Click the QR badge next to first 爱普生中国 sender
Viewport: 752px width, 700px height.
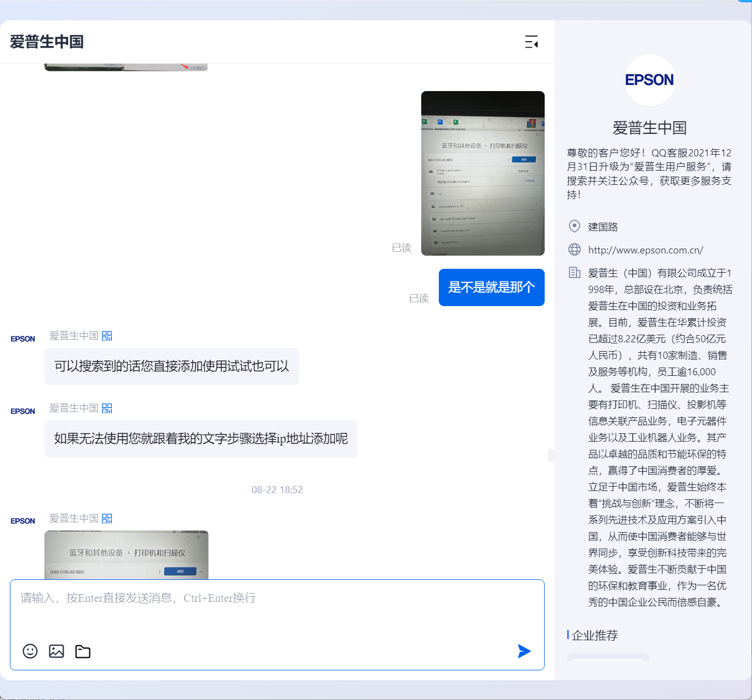coord(107,336)
